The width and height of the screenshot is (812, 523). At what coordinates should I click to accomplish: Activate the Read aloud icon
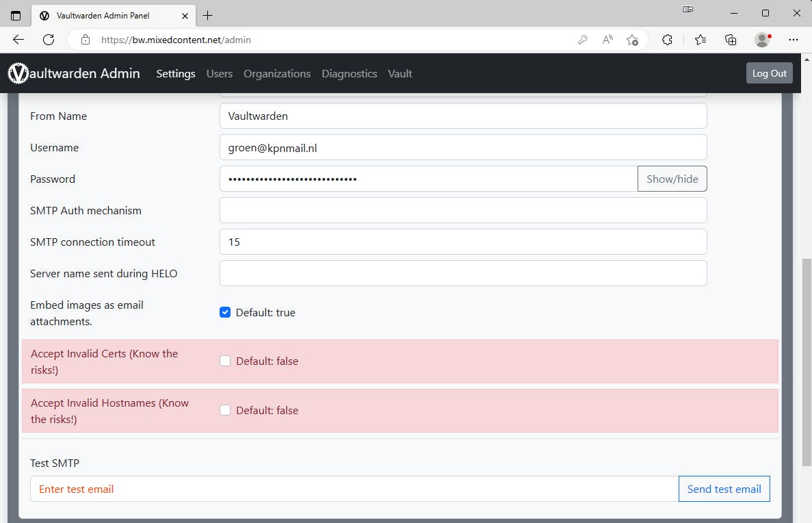coord(607,40)
